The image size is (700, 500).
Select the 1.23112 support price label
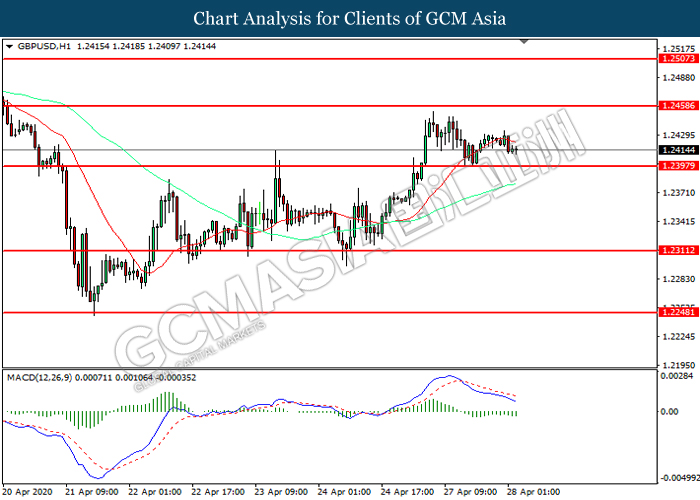pyautogui.click(x=678, y=250)
